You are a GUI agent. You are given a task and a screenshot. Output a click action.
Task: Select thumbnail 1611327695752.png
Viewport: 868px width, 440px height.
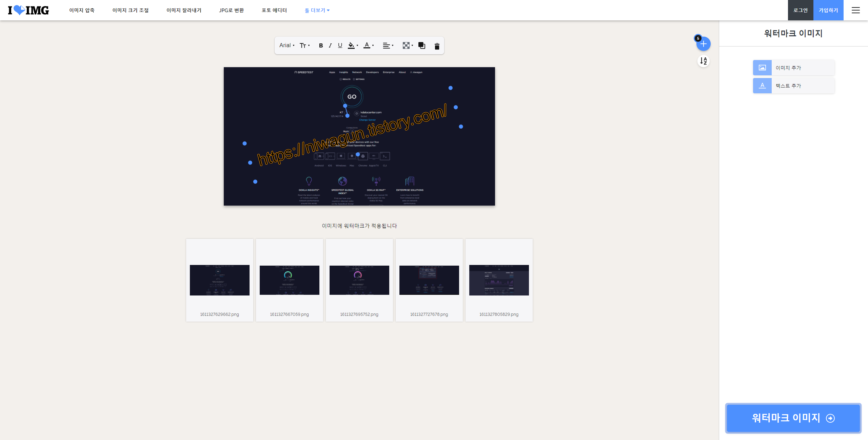tap(359, 280)
